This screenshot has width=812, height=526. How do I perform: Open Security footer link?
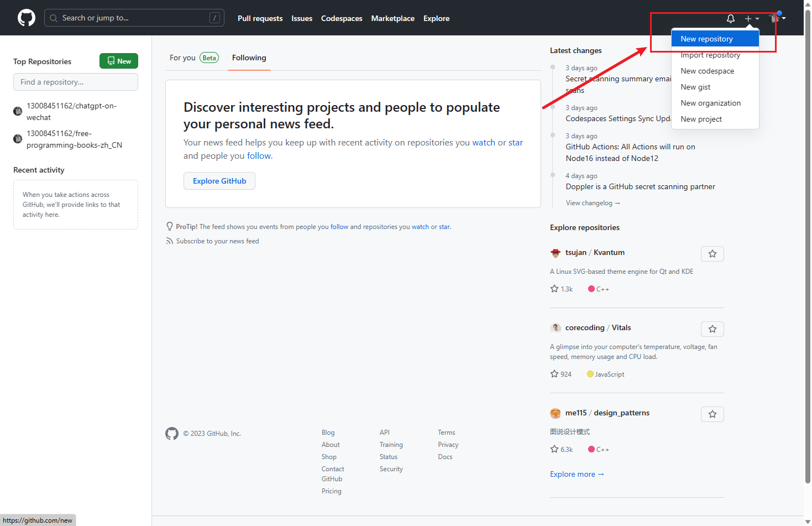click(391, 469)
